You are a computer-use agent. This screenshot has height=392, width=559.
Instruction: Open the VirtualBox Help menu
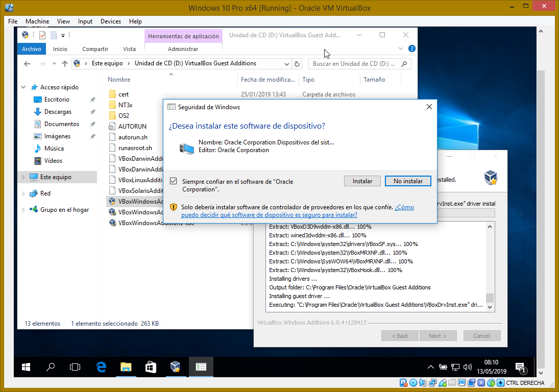click(x=135, y=21)
